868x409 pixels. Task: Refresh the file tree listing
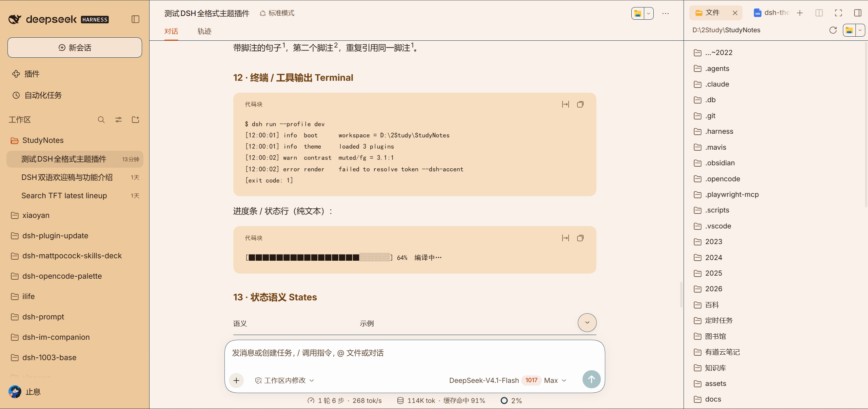pyautogui.click(x=833, y=30)
